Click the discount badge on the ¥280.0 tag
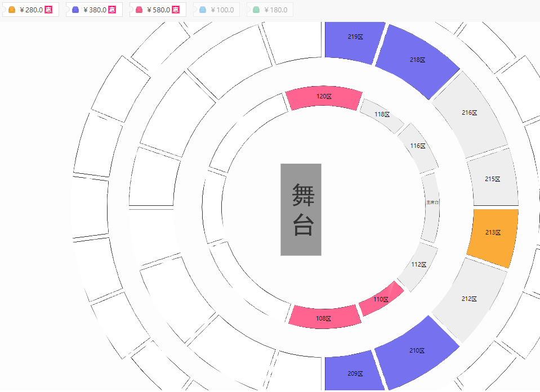The image size is (540, 392). (48, 10)
